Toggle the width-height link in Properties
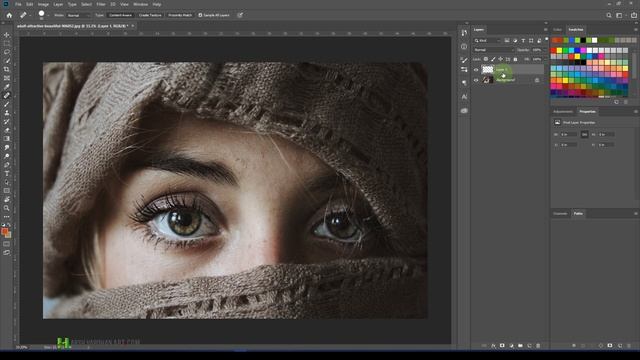The width and height of the screenshot is (640, 360). click(x=584, y=134)
